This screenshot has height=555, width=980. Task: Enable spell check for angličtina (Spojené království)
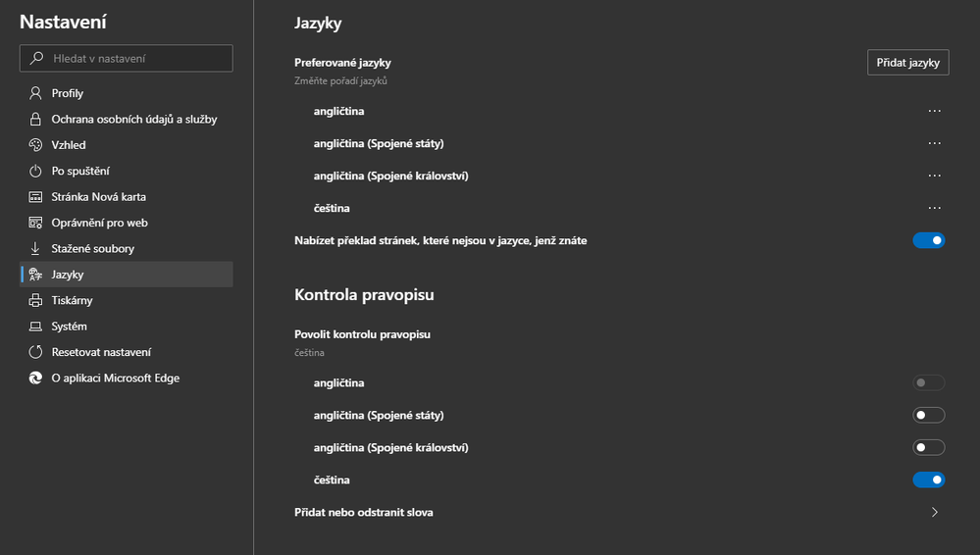[928, 448]
